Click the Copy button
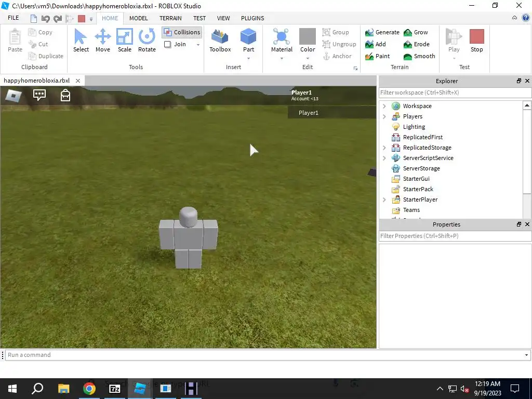The height and width of the screenshot is (399, 532). pyautogui.click(x=41, y=32)
